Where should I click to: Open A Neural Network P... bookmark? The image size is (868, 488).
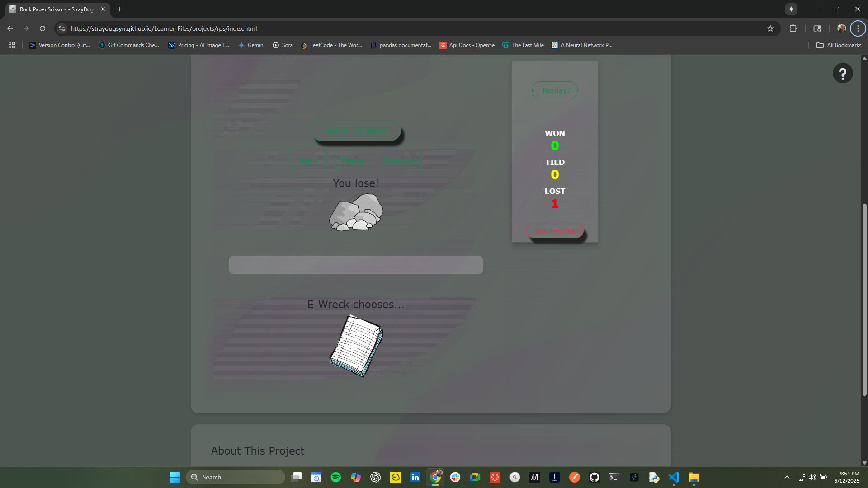(582, 45)
